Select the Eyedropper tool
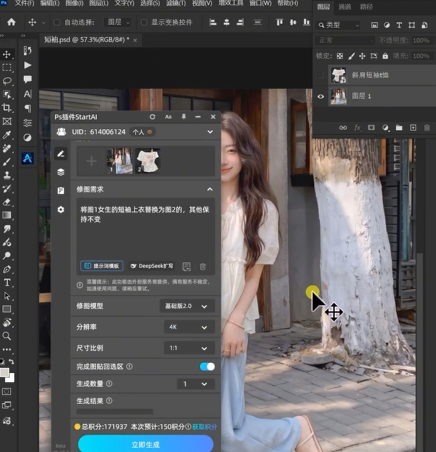436x452 pixels. tap(7, 135)
